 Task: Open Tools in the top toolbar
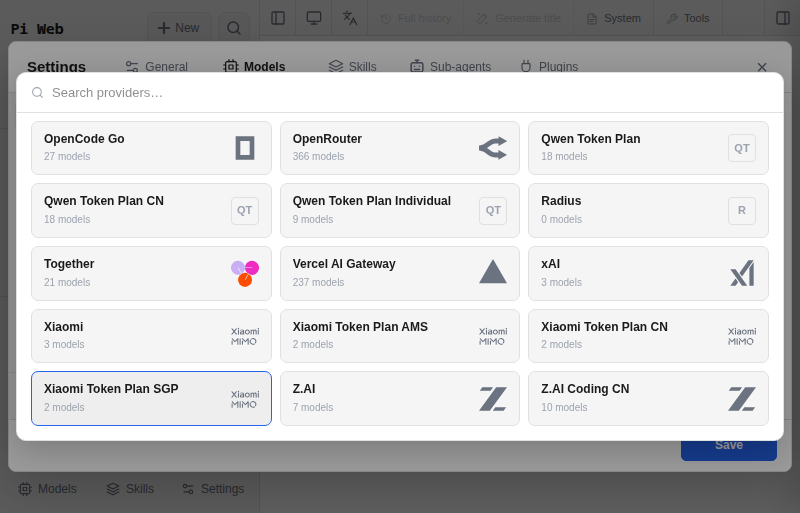(688, 18)
